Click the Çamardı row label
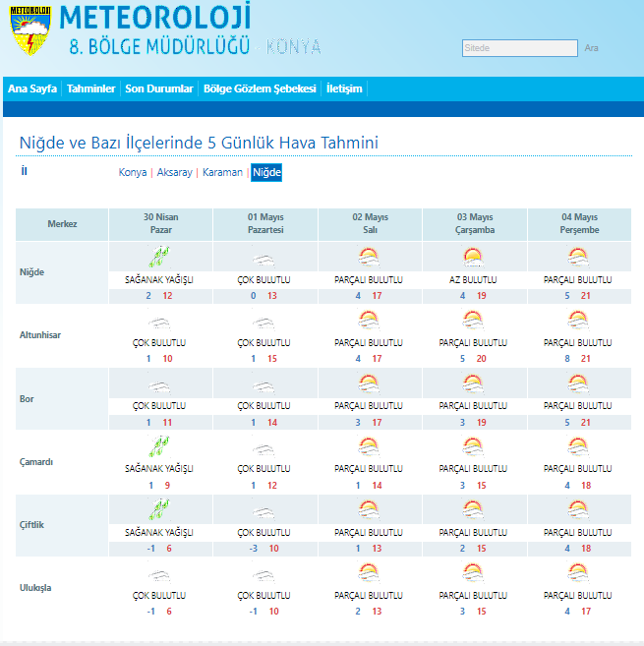 [x=36, y=462]
